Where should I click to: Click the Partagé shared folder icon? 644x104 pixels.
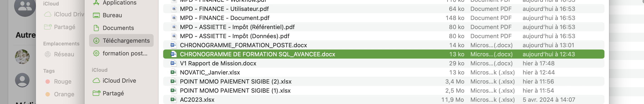point(96,93)
